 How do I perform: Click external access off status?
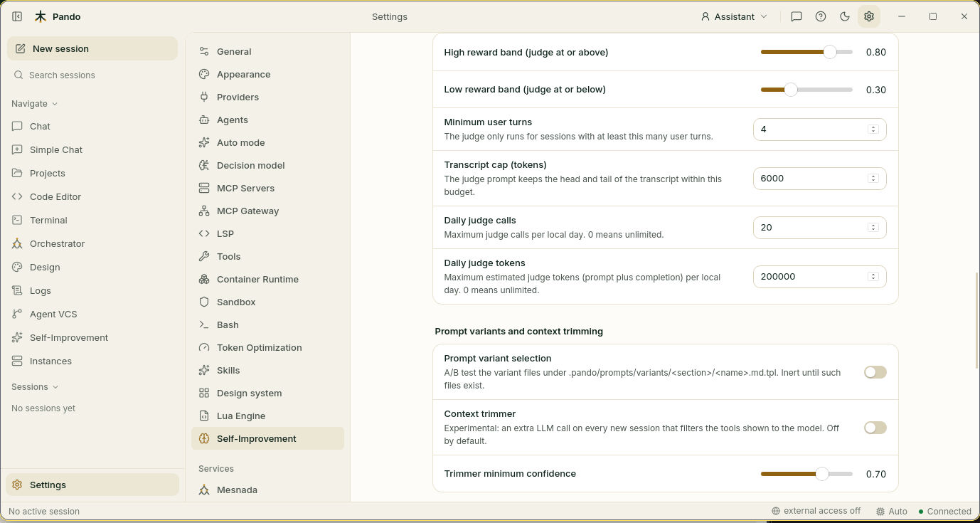(x=816, y=511)
